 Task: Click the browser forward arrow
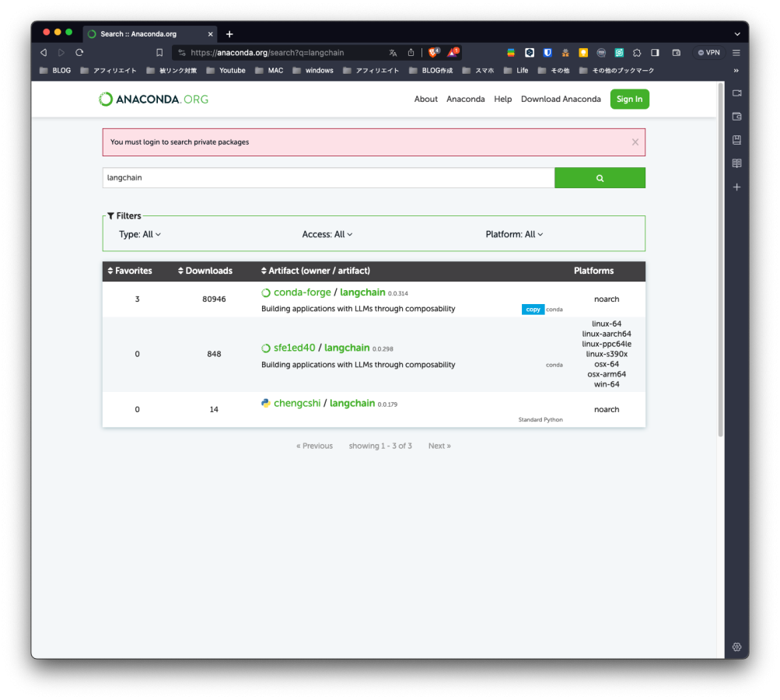[x=61, y=52]
